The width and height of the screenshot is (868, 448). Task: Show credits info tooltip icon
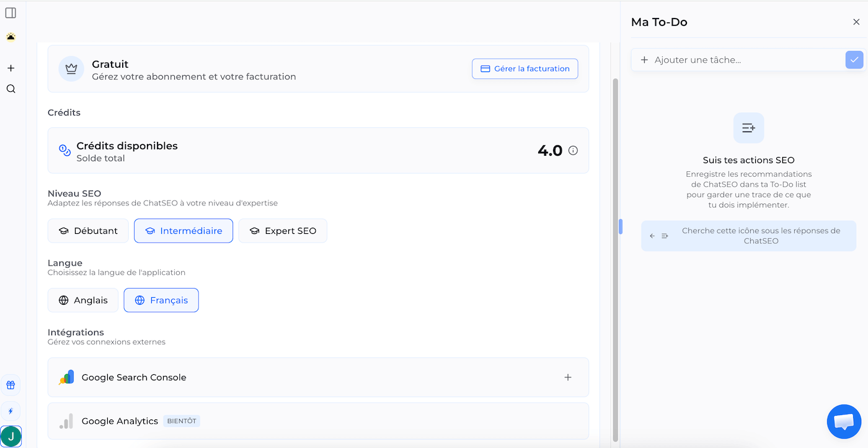(x=573, y=150)
